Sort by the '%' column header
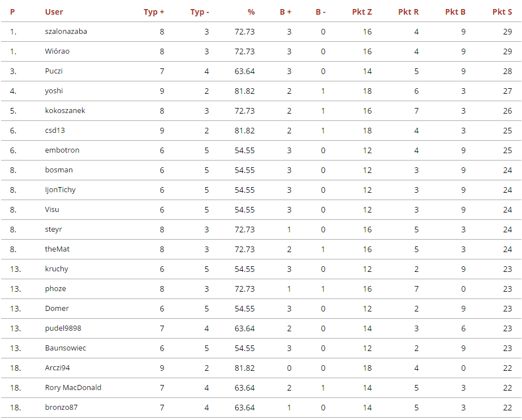This screenshot has width=522, height=420. point(251,12)
